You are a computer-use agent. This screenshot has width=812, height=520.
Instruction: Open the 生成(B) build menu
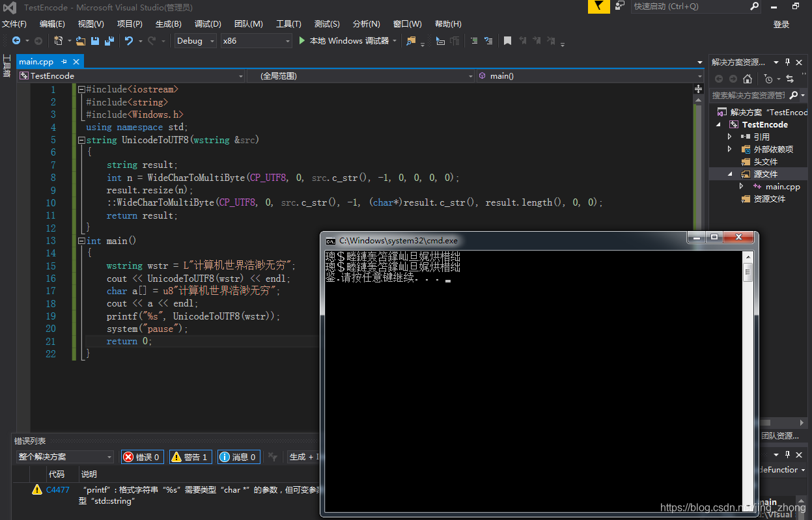[x=169, y=24]
